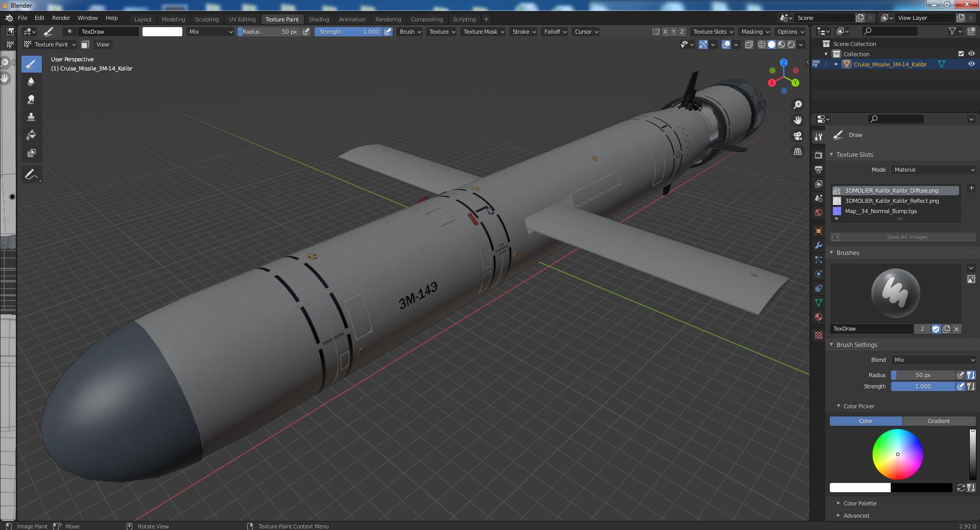The image size is (980, 530).
Task: Select the Mask tool
Action: [x=31, y=153]
